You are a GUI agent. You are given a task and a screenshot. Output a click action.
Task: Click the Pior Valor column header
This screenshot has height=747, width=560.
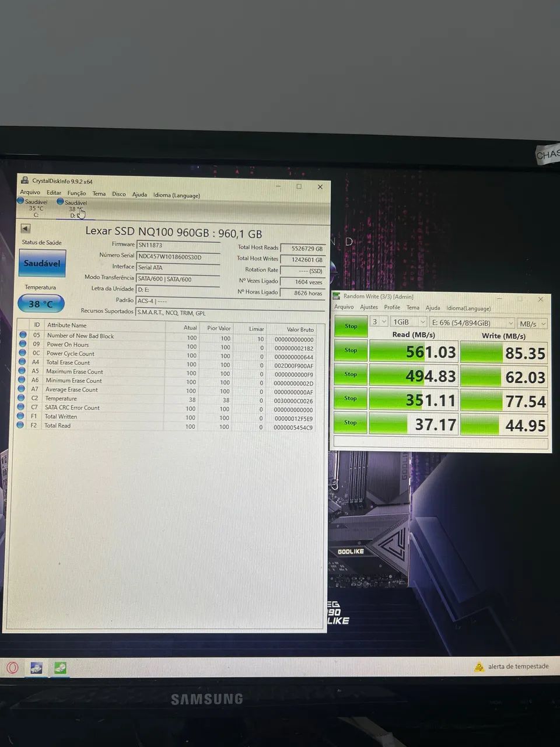219,328
